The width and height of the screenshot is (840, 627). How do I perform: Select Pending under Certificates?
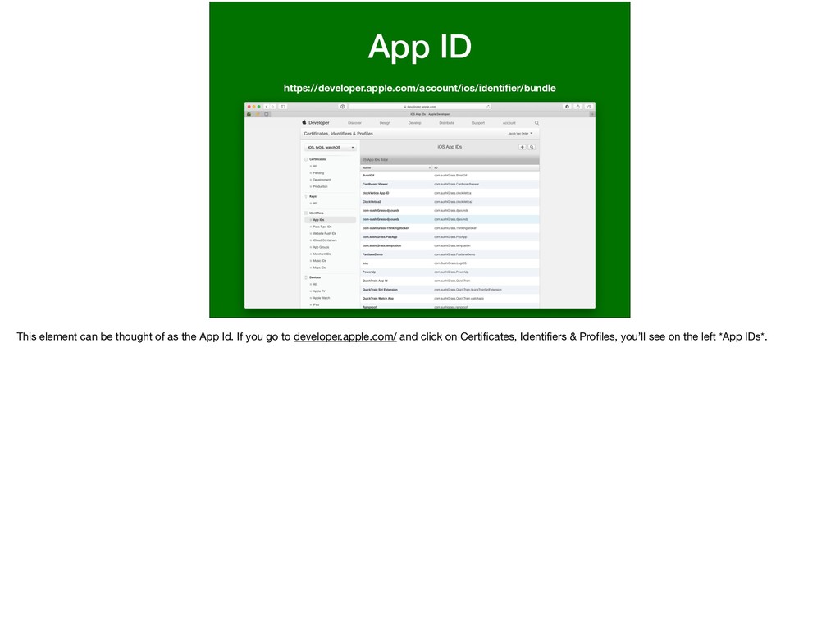click(x=318, y=173)
